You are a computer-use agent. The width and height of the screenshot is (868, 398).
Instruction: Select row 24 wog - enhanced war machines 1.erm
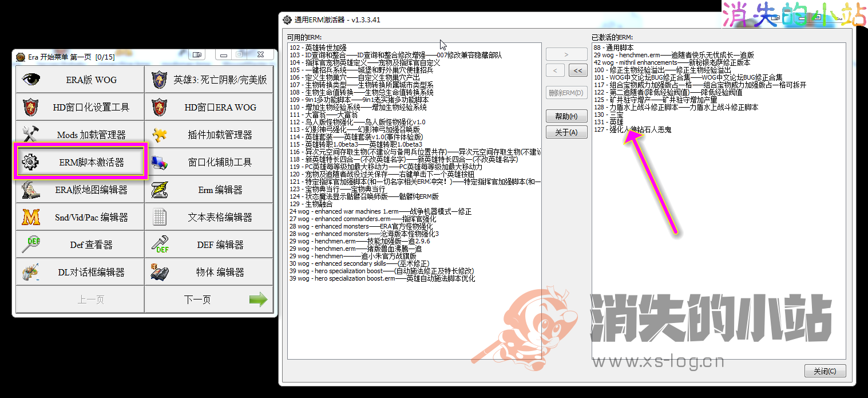415,211
